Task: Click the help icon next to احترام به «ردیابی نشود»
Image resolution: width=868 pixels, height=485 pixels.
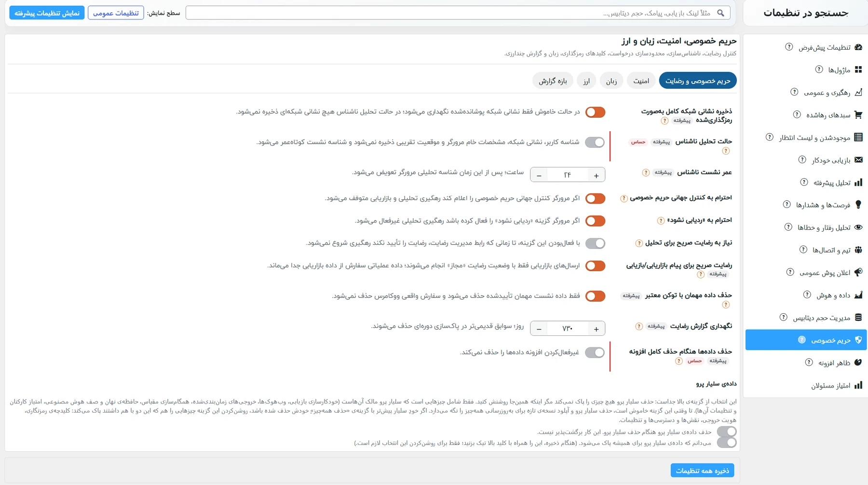Action: pos(661,221)
